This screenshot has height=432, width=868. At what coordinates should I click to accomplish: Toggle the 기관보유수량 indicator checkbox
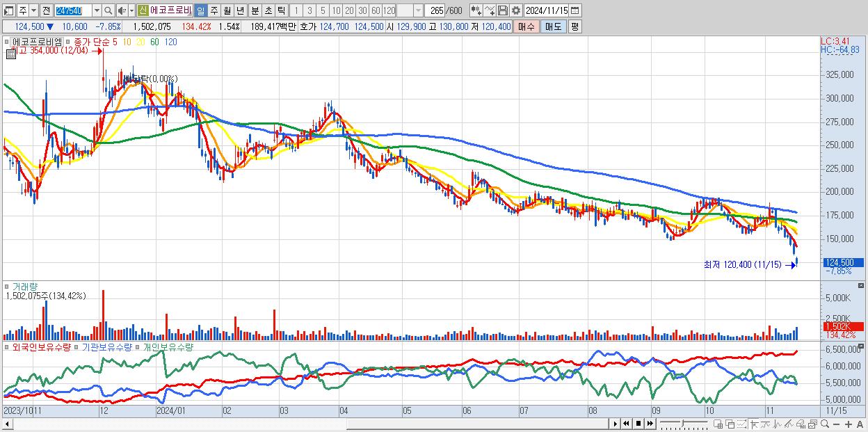coord(77,346)
